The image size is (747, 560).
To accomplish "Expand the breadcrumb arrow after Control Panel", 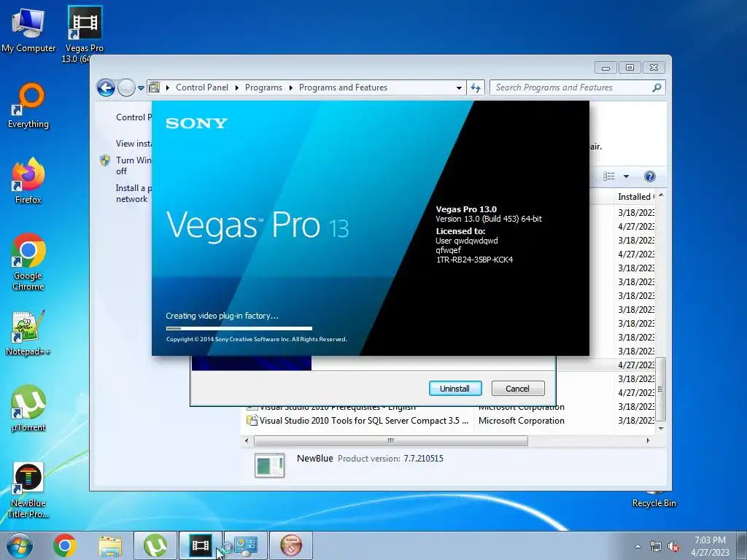I will click(237, 87).
